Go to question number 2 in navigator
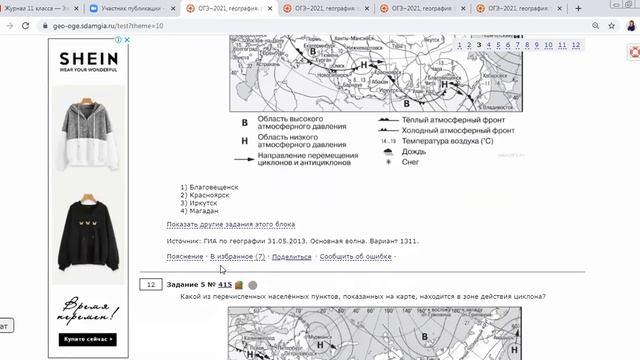Image resolution: width=640 pixels, height=360 pixels. point(469,45)
